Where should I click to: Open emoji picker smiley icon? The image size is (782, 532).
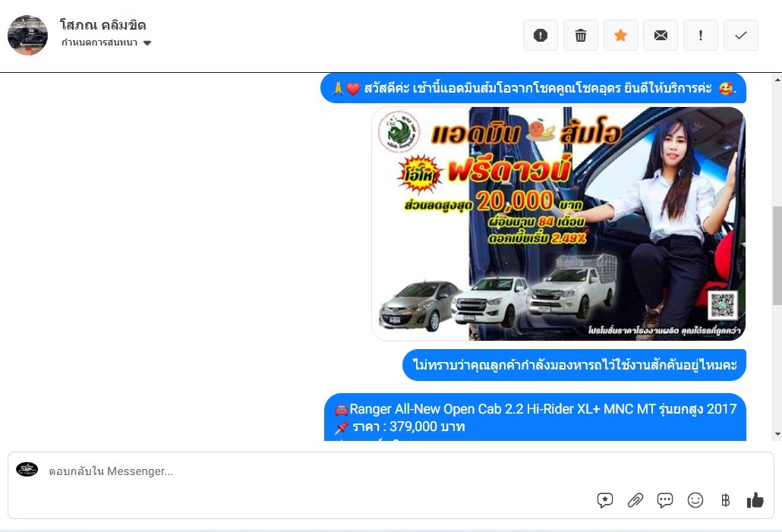pos(695,500)
